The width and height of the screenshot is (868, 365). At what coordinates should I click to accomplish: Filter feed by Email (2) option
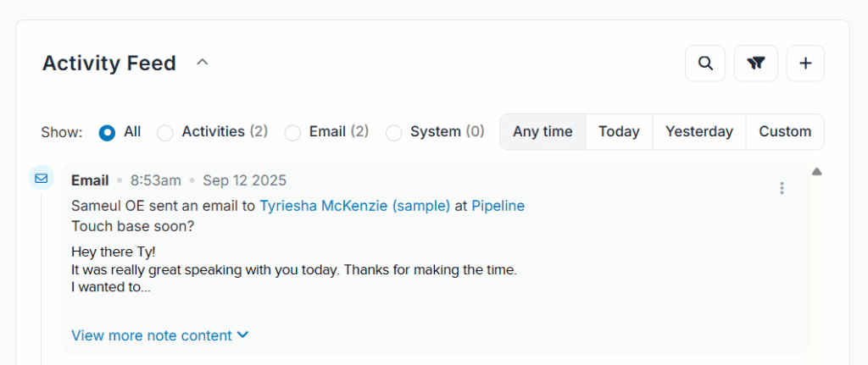(292, 132)
